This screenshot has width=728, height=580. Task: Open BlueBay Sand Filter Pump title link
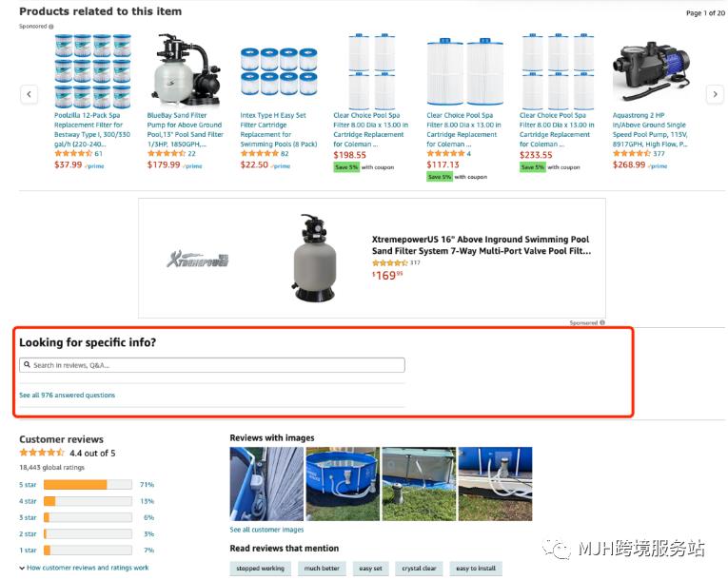[186, 129]
